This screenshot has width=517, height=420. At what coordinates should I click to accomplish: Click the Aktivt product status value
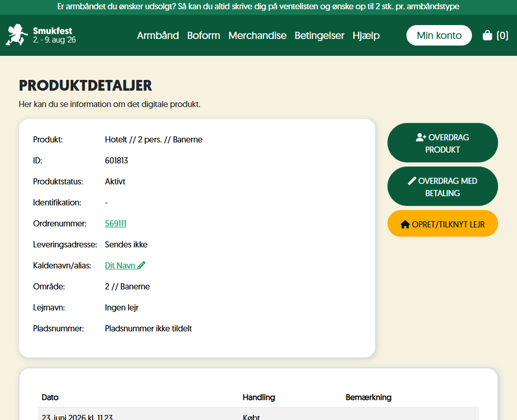(x=115, y=181)
